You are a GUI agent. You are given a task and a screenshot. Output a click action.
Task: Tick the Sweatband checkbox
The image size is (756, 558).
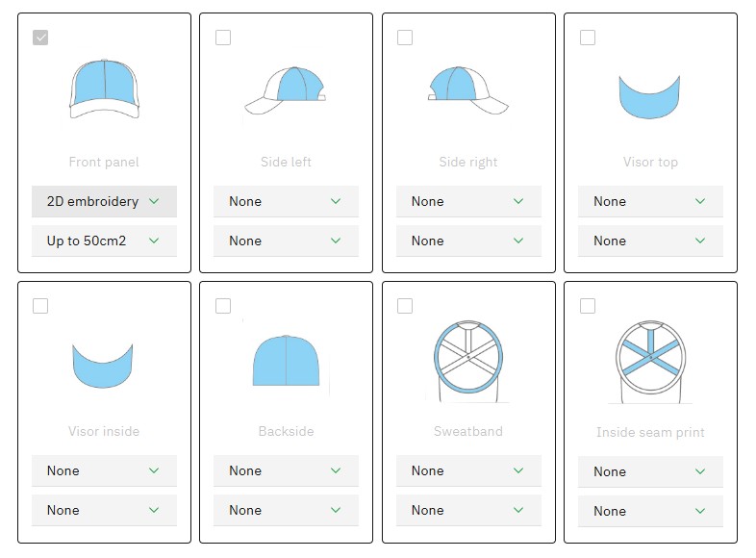[x=405, y=306]
